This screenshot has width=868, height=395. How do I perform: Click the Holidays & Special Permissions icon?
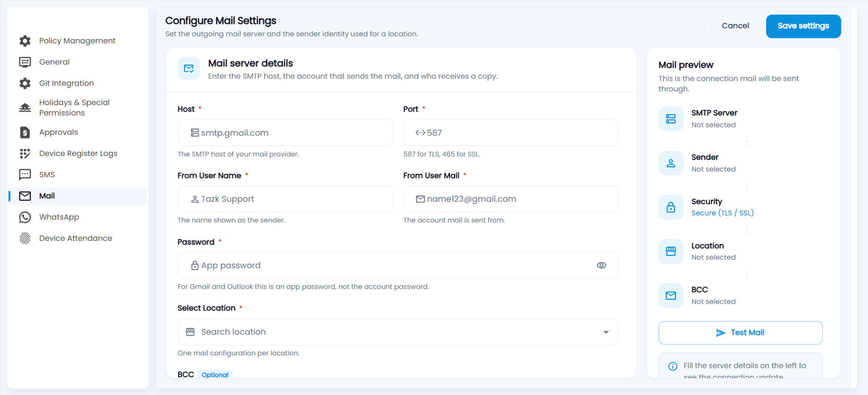click(25, 108)
